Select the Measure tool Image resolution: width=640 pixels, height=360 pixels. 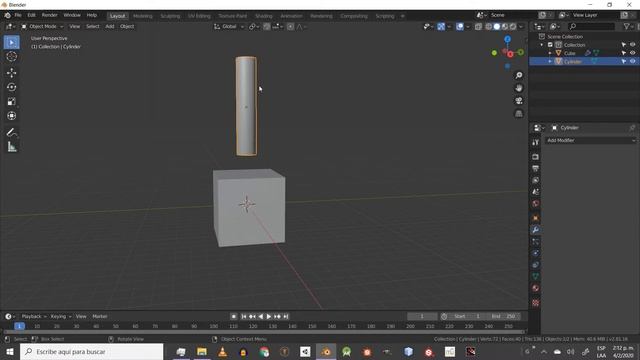coord(11,147)
